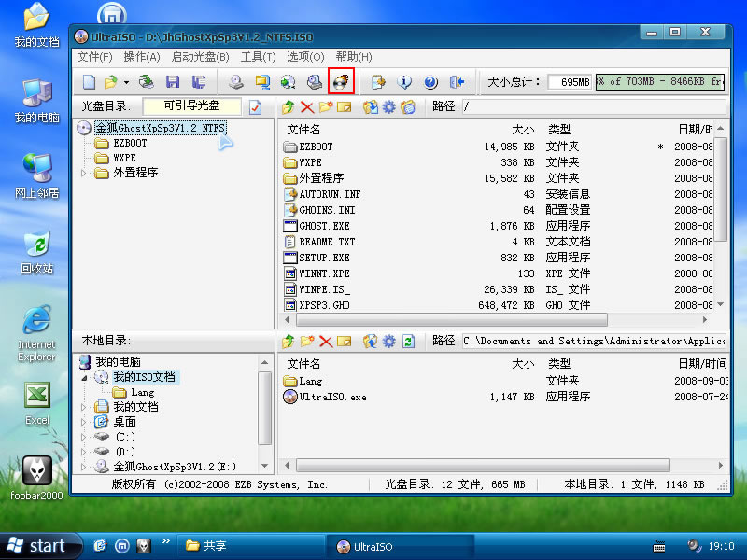
Task: Click the red X icon in the local pane toolbar
Action: coord(326,341)
